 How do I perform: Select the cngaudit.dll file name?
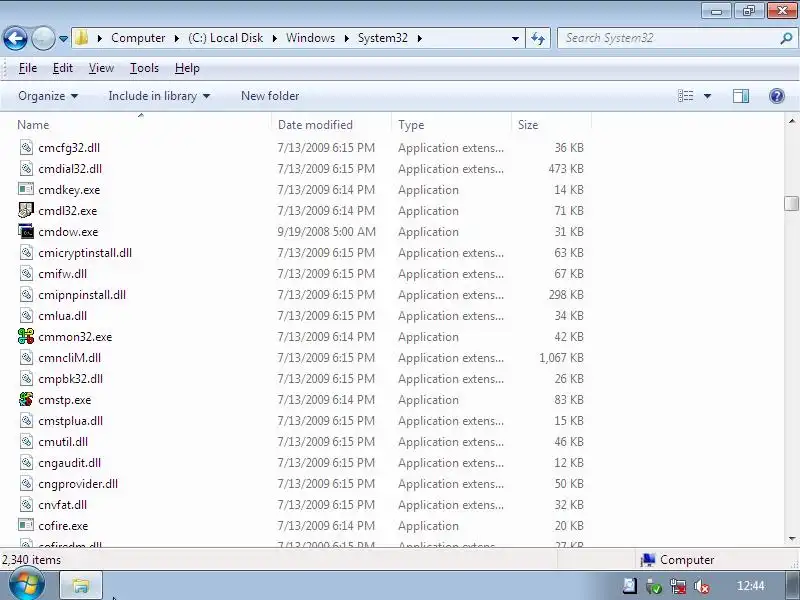pos(69,463)
